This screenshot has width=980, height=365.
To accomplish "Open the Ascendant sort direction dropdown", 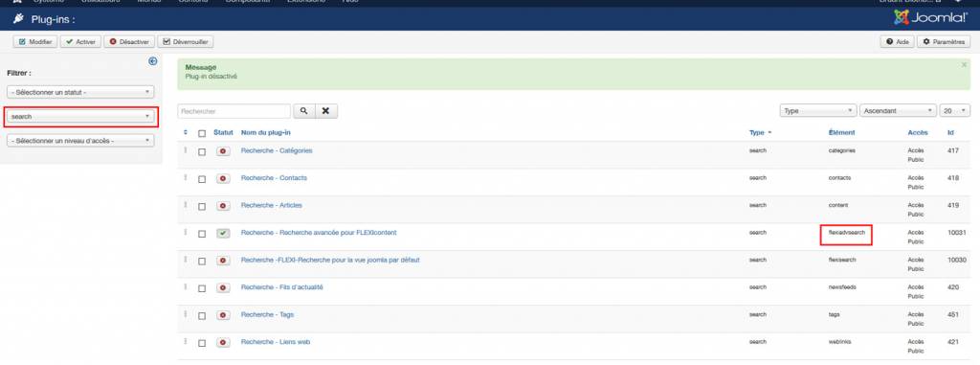I will 899,111.
